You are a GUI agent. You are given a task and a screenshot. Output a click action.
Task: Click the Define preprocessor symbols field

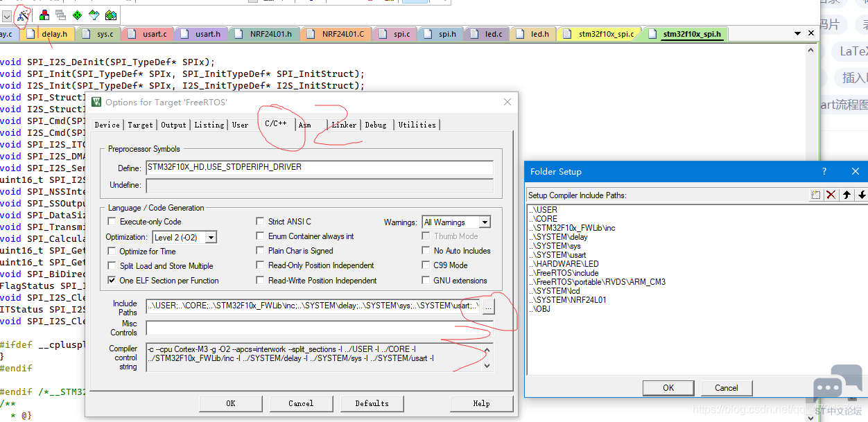[x=320, y=167]
